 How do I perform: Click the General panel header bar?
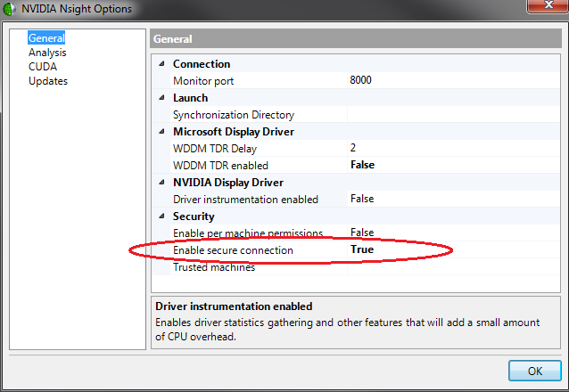click(356, 39)
